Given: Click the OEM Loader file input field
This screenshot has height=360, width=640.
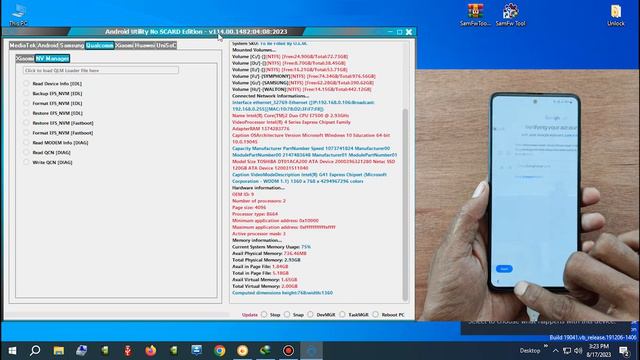Looking at the screenshot, I should (x=101, y=71).
